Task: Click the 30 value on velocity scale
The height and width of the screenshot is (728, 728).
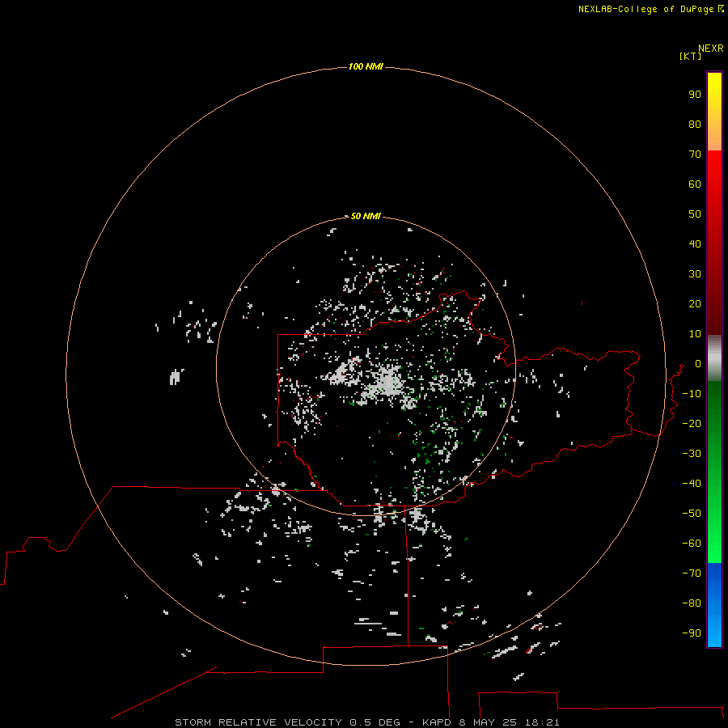Action: [x=695, y=274]
